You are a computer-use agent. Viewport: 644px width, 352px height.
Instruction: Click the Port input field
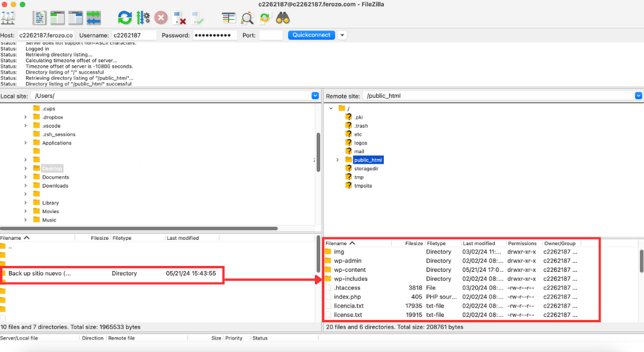coord(271,35)
